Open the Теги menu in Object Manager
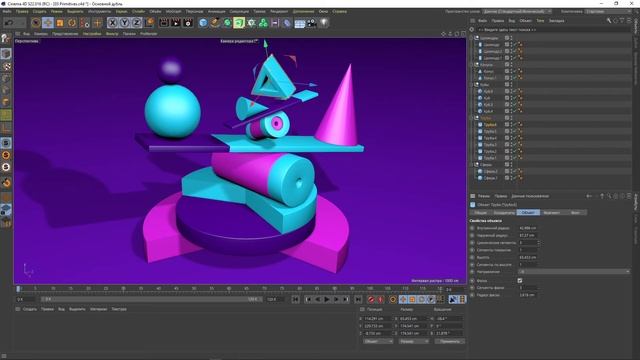640x360 pixels. click(540, 20)
